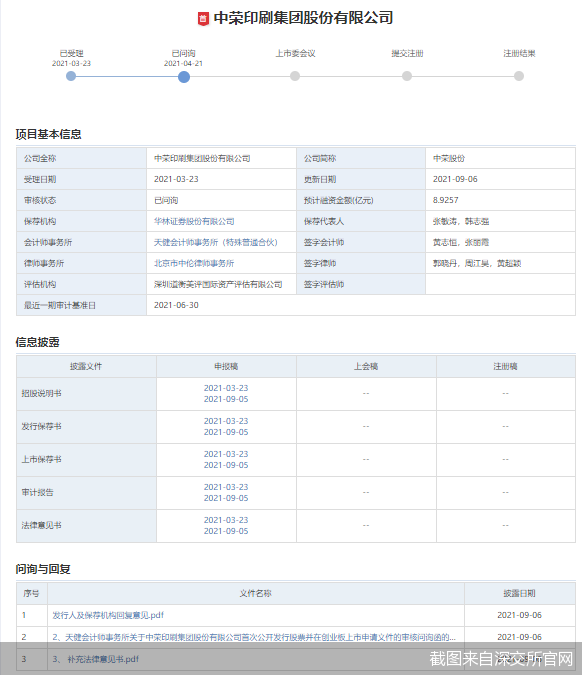Screen dimensions: 582x675
Task: Open 法律意见书 draft dated 2021-09-05
Action: (226, 531)
